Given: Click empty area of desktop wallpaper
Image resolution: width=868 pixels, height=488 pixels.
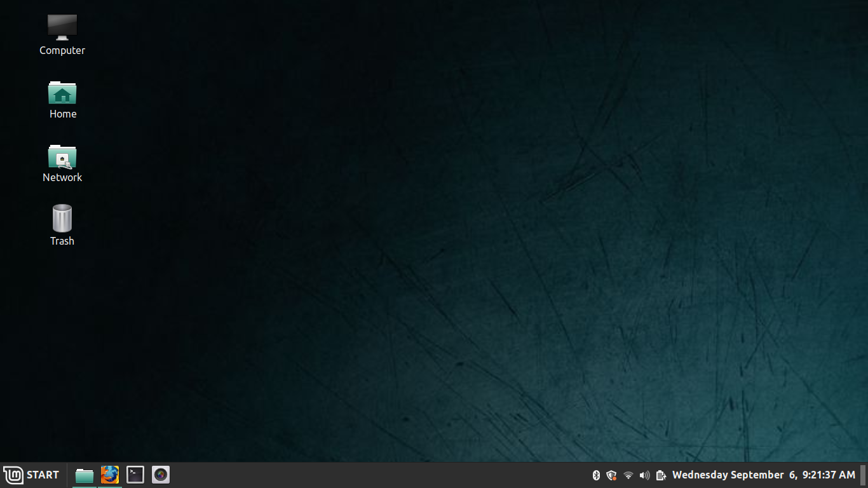Looking at the screenshot, I should click(x=445, y=254).
